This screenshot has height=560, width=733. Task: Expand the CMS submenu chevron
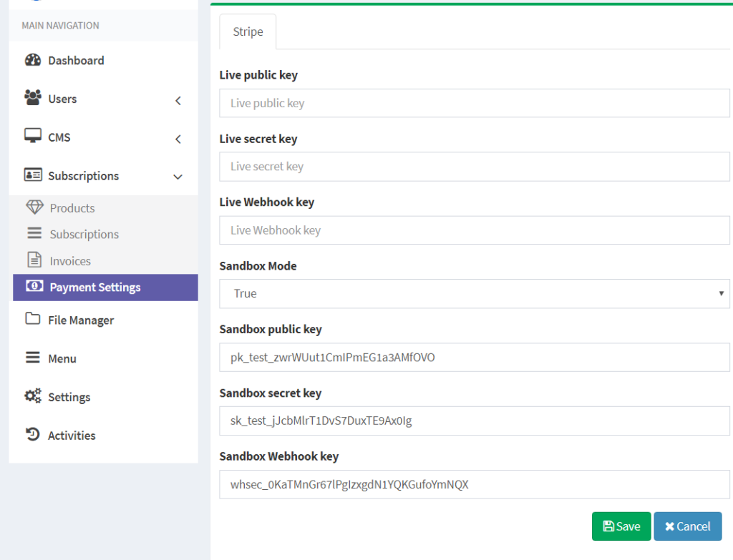coord(178,139)
